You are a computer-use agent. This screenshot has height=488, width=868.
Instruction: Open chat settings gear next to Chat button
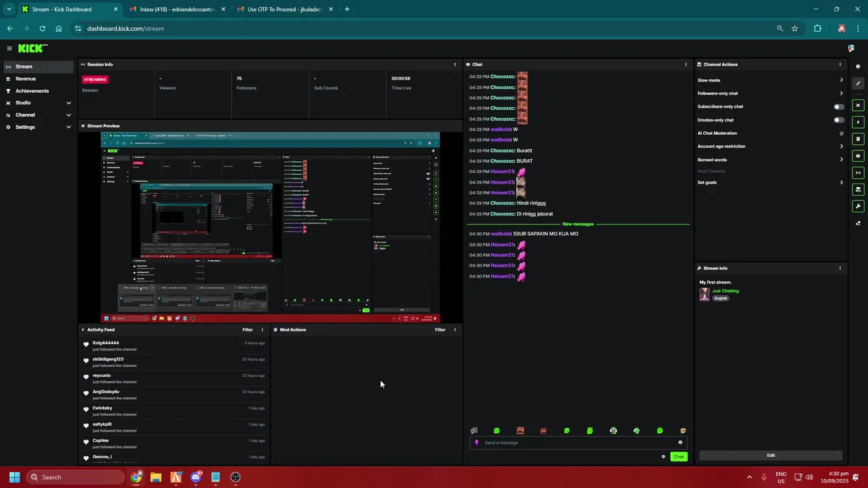coord(663,457)
